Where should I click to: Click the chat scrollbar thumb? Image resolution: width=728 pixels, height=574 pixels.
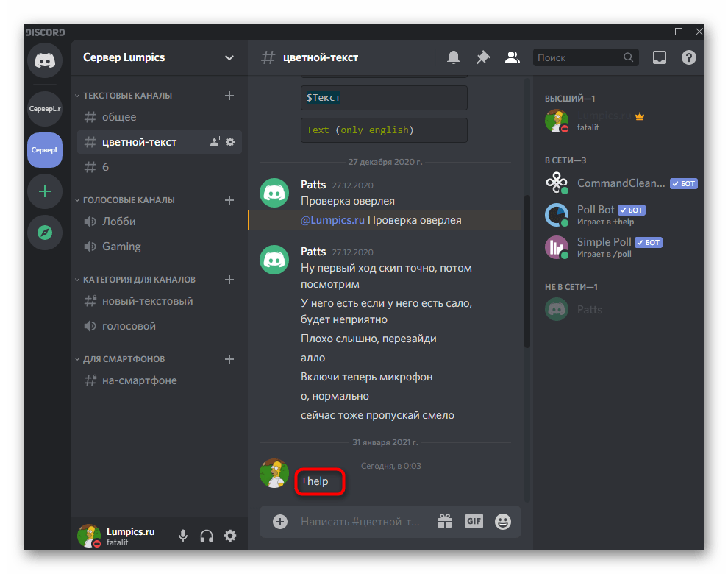[527, 271]
